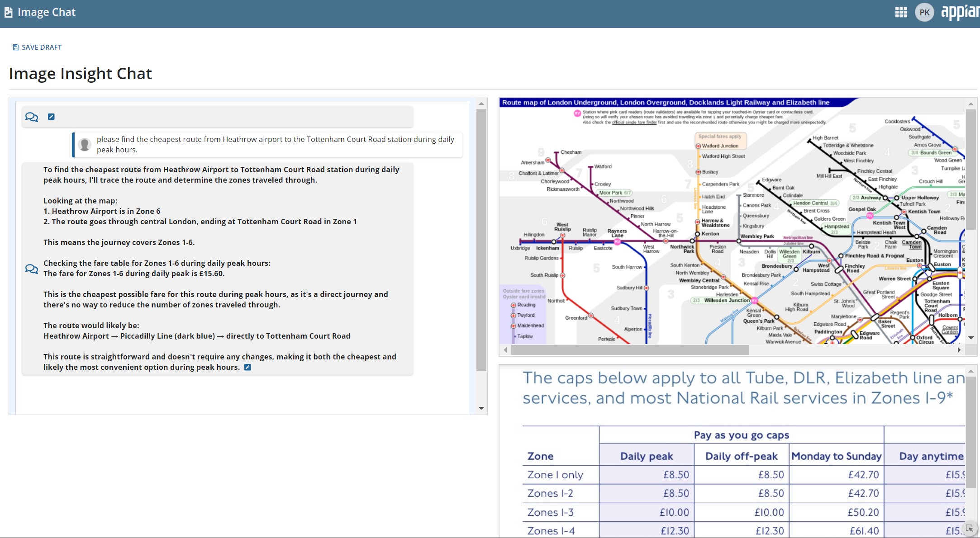This screenshot has width=980, height=538.
Task: Click the 'Outside fare zones' notice on map
Action: tap(523, 294)
